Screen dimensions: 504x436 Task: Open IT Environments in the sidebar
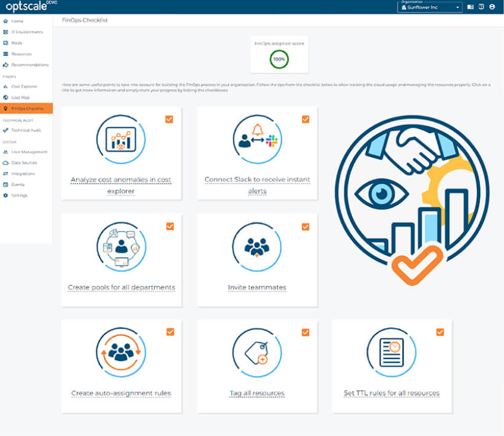tap(26, 32)
